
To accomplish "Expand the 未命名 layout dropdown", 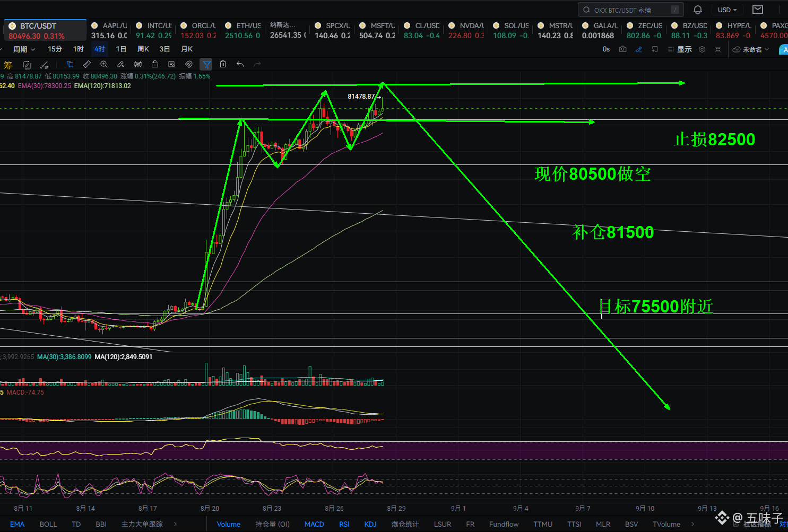I will [751, 49].
